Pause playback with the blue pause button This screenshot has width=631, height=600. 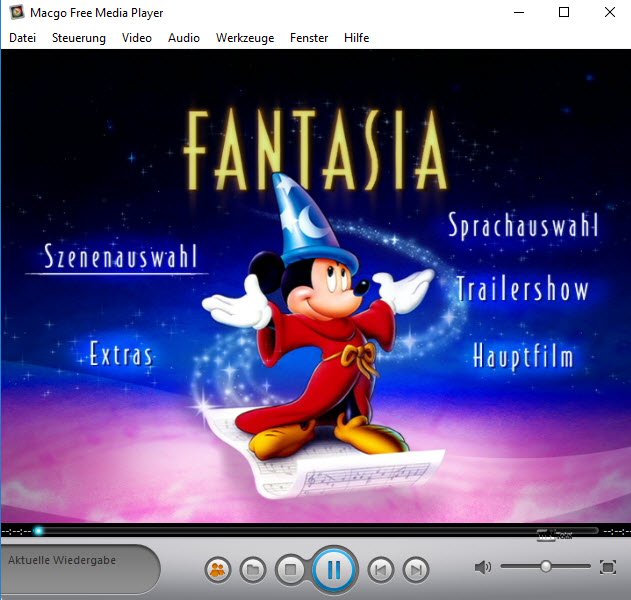pyautogui.click(x=334, y=569)
